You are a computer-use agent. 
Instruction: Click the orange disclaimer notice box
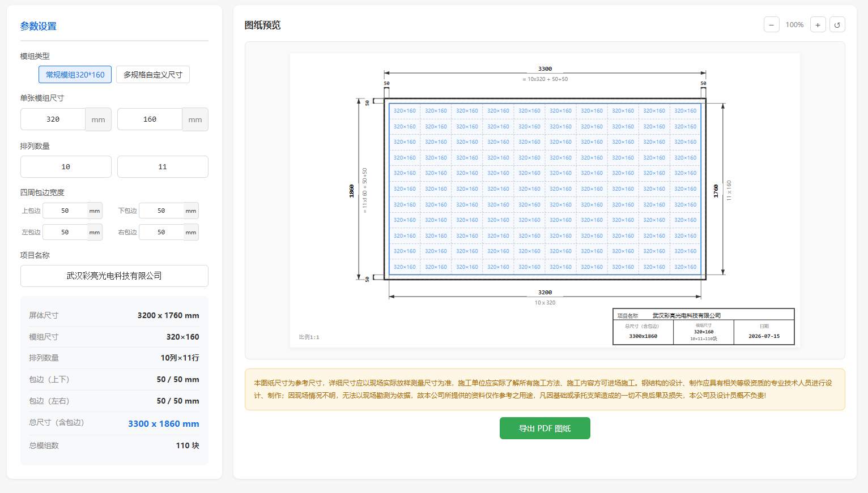click(545, 389)
